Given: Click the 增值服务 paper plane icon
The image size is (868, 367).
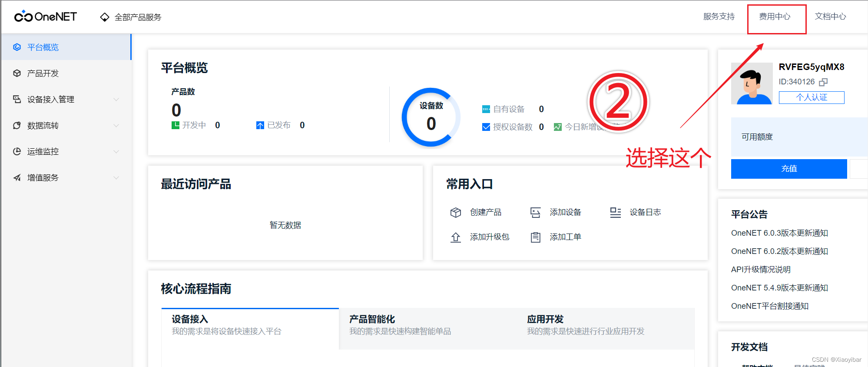Looking at the screenshot, I should click(17, 177).
